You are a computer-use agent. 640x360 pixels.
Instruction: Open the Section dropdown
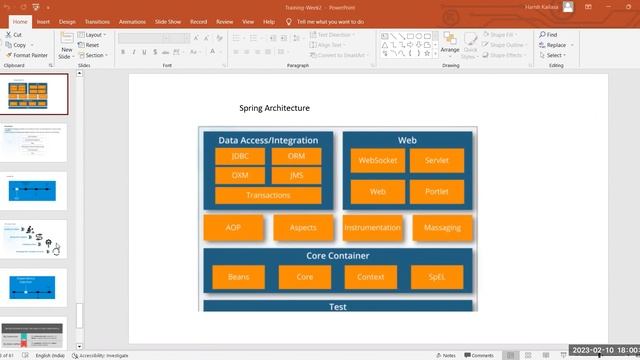point(93,55)
